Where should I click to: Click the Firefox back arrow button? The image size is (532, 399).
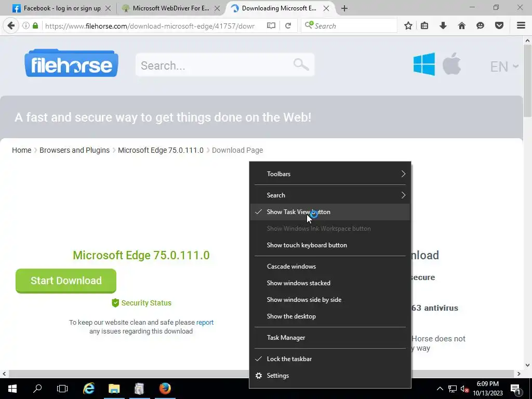[x=11, y=25]
